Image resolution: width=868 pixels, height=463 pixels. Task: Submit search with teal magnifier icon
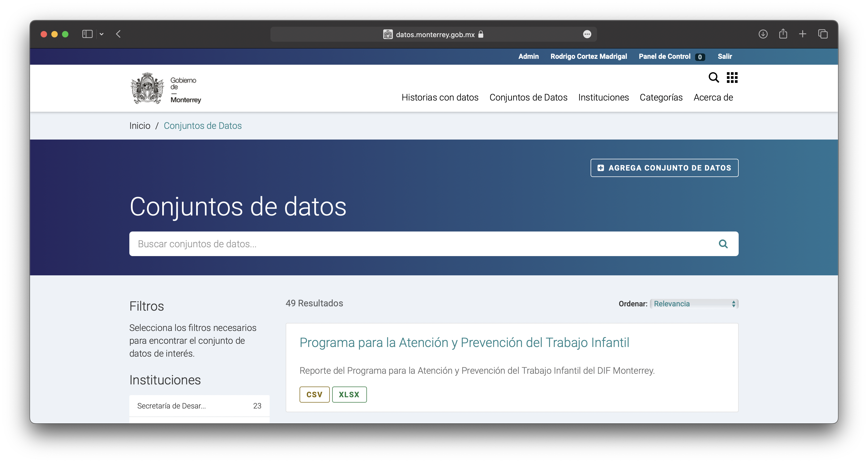click(x=723, y=244)
